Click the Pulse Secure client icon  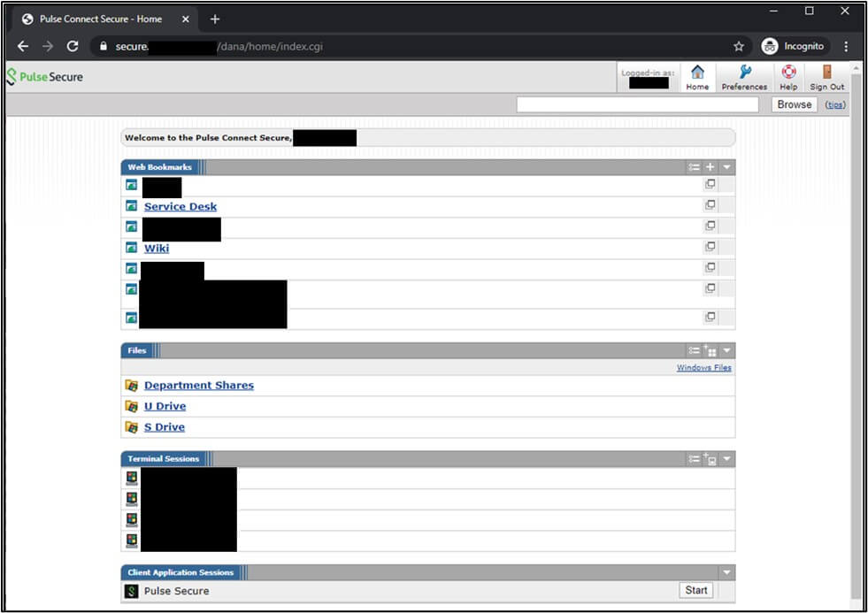coord(131,591)
